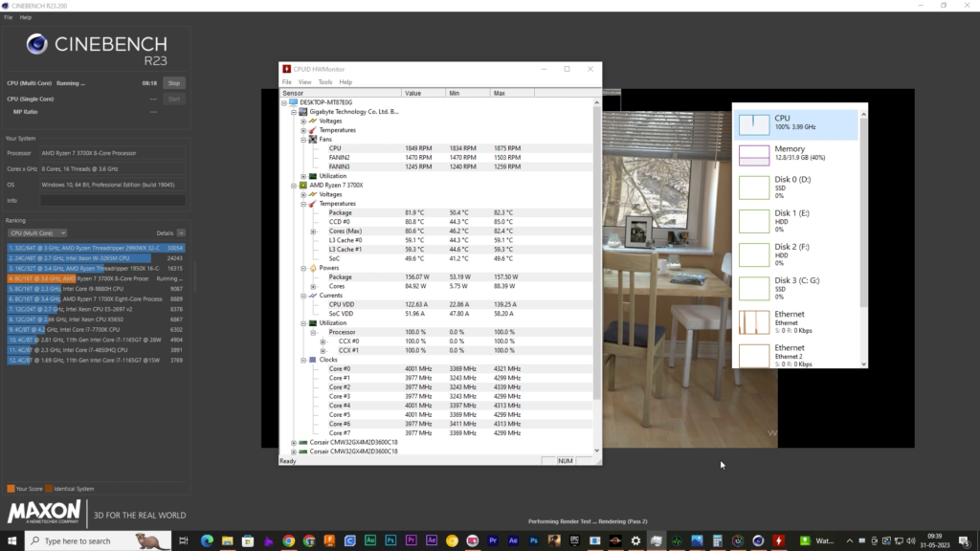This screenshot has width=980, height=551.
Task: Open the CPU (Multi Core) ranking dropdown
Action: point(37,233)
